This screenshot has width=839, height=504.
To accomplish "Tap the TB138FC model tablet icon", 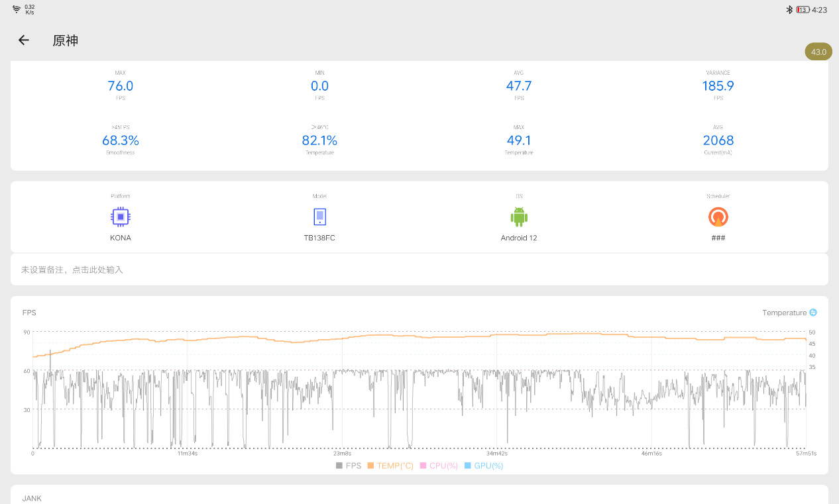I will (319, 217).
